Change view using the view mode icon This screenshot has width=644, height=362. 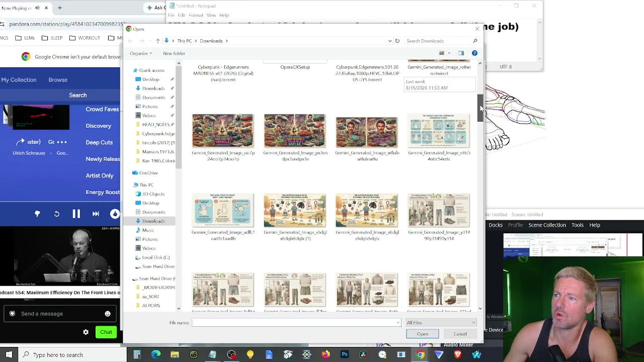coord(442,53)
